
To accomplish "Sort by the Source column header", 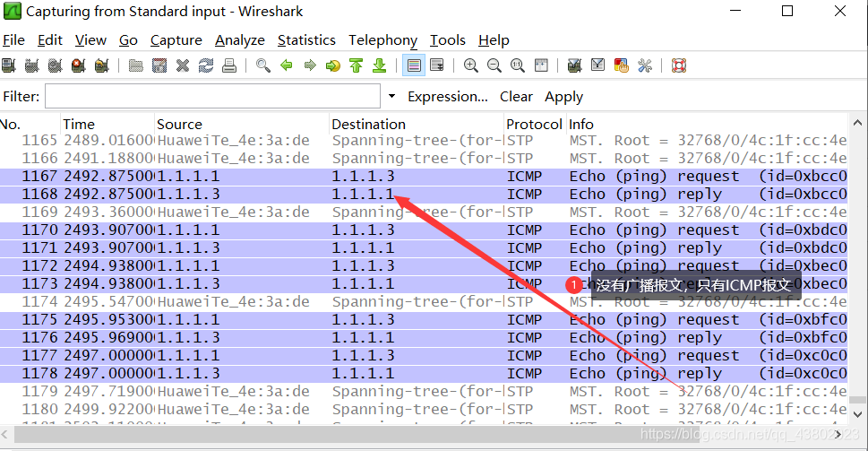I will point(242,124).
